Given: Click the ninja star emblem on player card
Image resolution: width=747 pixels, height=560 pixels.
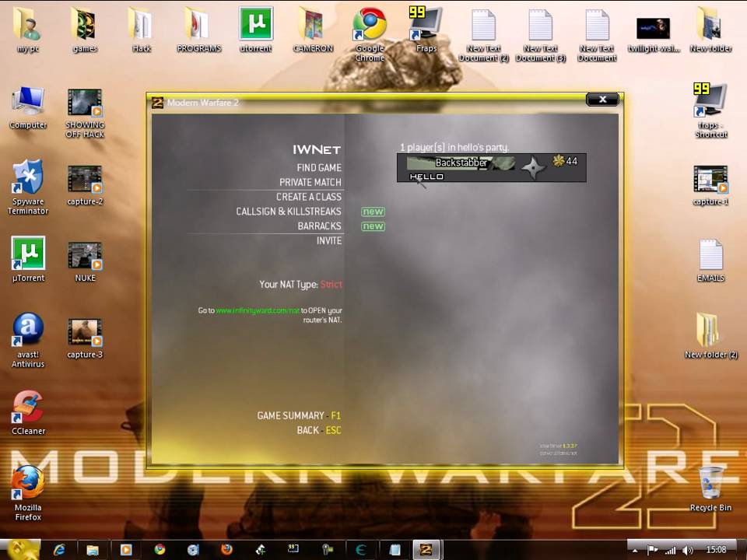Looking at the screenshot, I should tap(532, 168).
